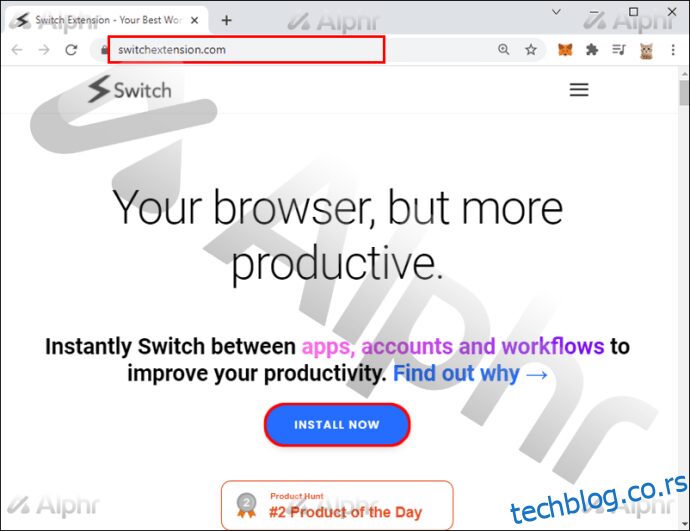Image resolution: width=690 pixels, height=531 pixels.
Task: Open the tab search chevron
Action: [556, 12]
